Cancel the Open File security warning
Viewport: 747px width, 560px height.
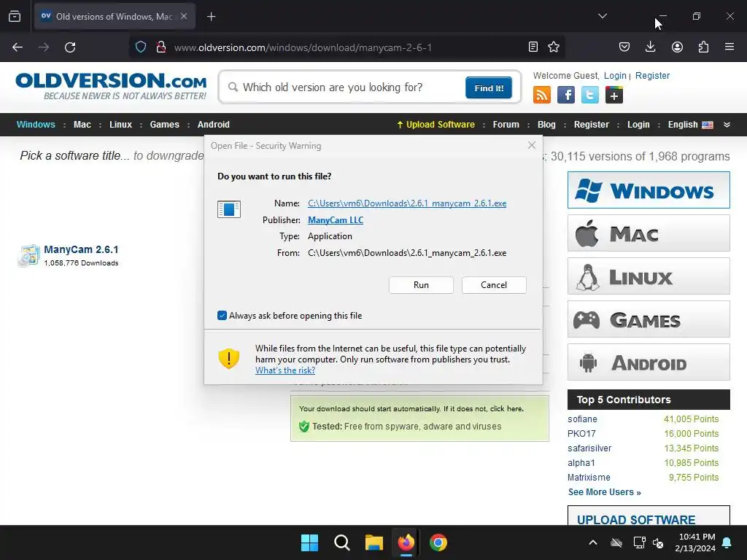[x=494, y=285]
